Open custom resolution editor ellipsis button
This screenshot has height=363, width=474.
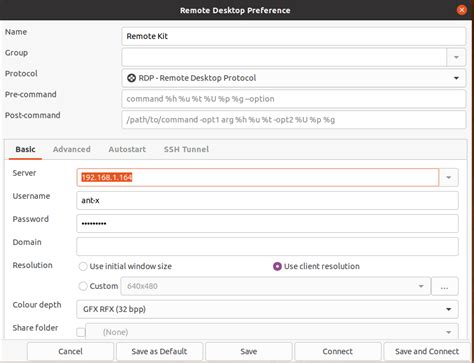444,286
